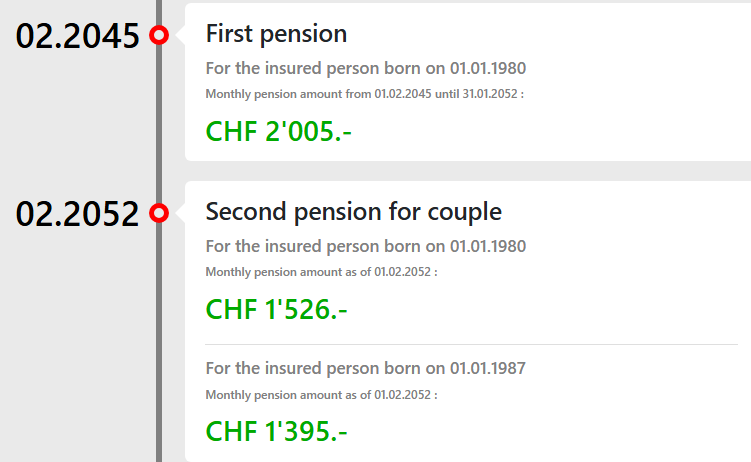Click the red 02.2045 timeline marker circle
751x462 pixels.
tap(159, 35)
